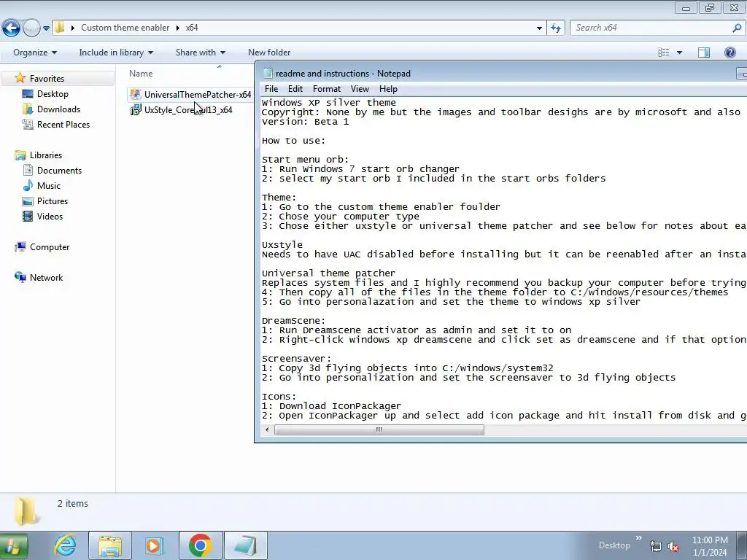Open the Include in library menu
This screenshot has height=560, width=747.
pyautogui.click(x=116, y=52)
